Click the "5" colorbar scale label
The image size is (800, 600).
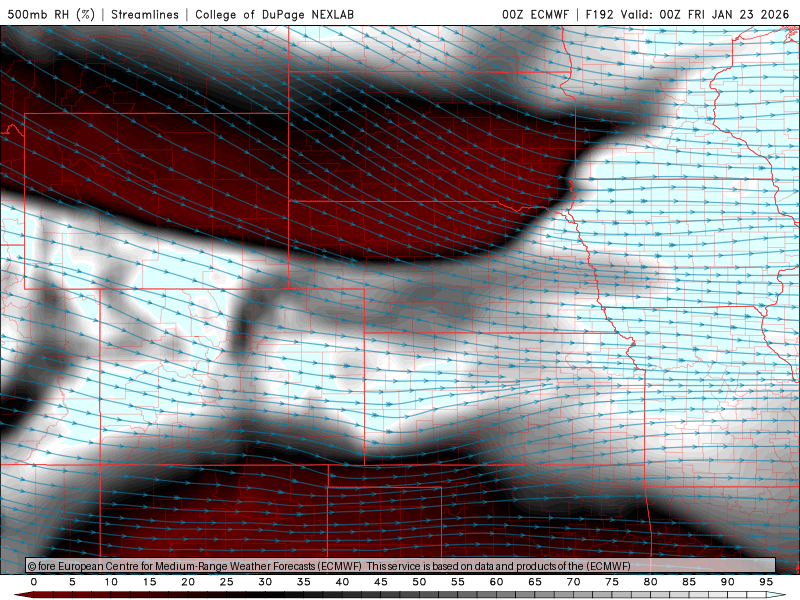72,582
